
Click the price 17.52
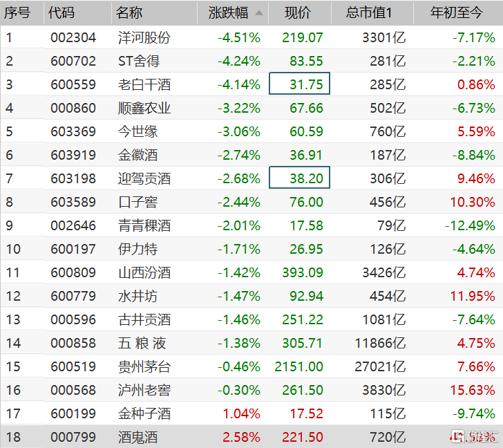click(x=306, y=413)
